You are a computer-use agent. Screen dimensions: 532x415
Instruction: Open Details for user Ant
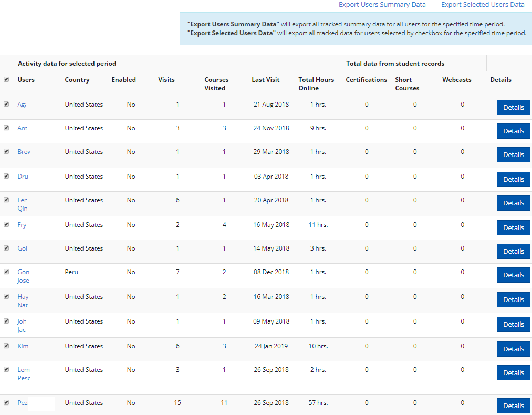pos(513,131)
